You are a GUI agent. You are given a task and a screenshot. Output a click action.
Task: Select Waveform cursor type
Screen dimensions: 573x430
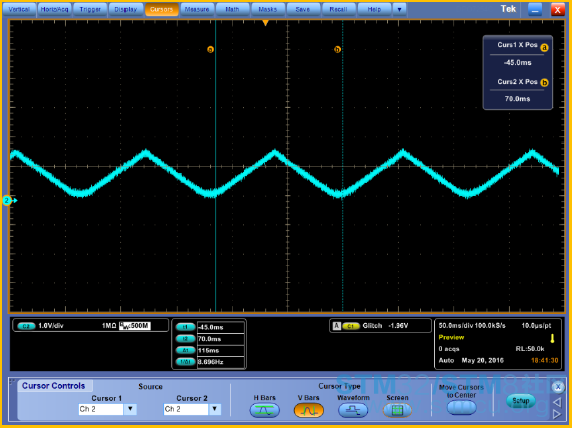(x=353, y=410)
